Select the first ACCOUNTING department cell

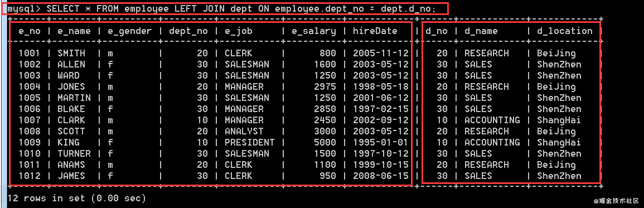pos(492,120)
